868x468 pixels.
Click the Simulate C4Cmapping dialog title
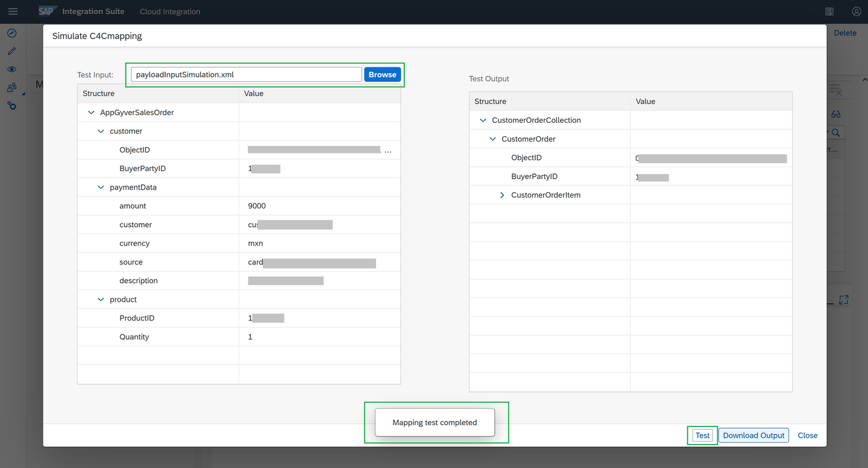[x=97, y=36]
